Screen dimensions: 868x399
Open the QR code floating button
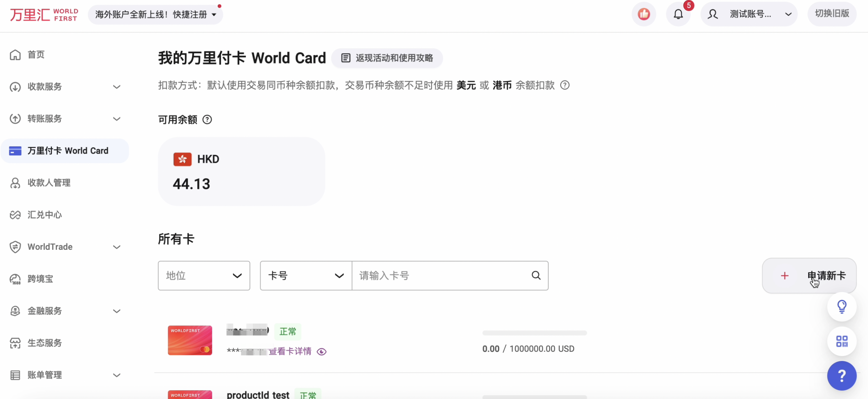tap(842, 341)
